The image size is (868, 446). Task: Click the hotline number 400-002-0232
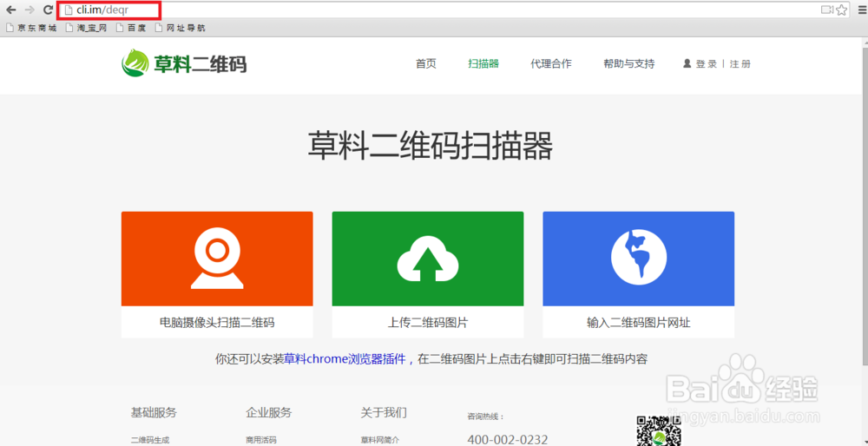coord(508,440)
